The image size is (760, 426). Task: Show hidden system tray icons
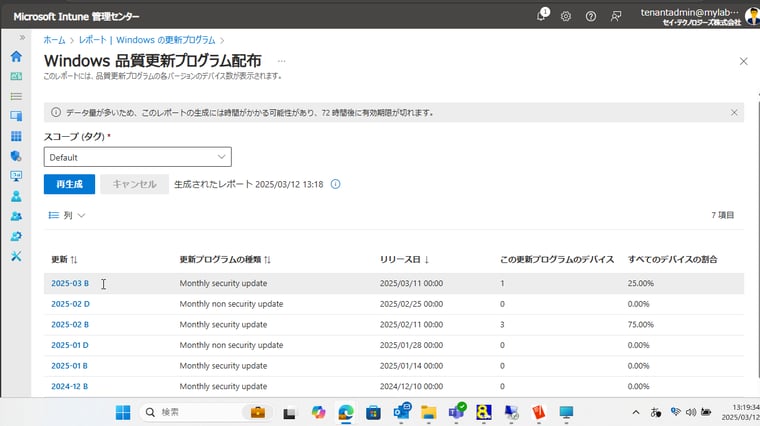coord(636,412)
